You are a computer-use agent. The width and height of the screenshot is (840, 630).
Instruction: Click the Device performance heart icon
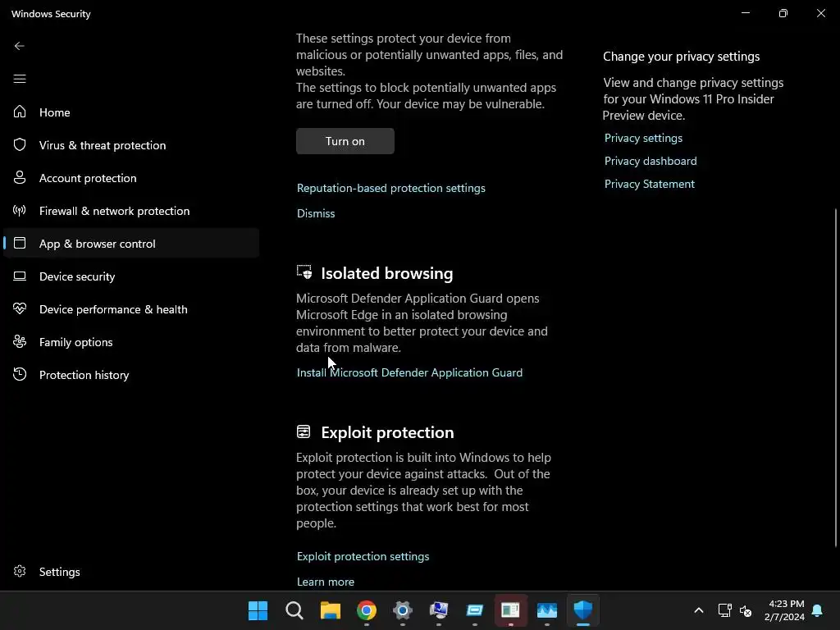coord(20,308)
